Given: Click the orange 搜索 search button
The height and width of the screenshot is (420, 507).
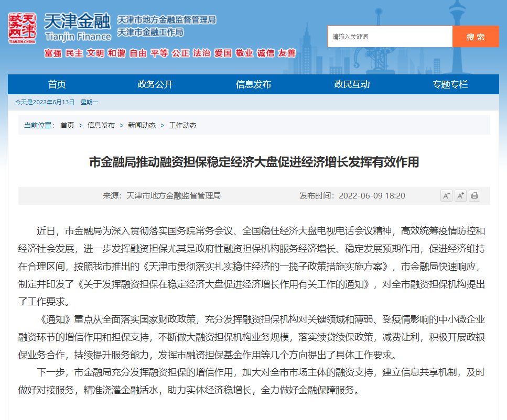Looking at the screenshot, I should tap(476, 37).
